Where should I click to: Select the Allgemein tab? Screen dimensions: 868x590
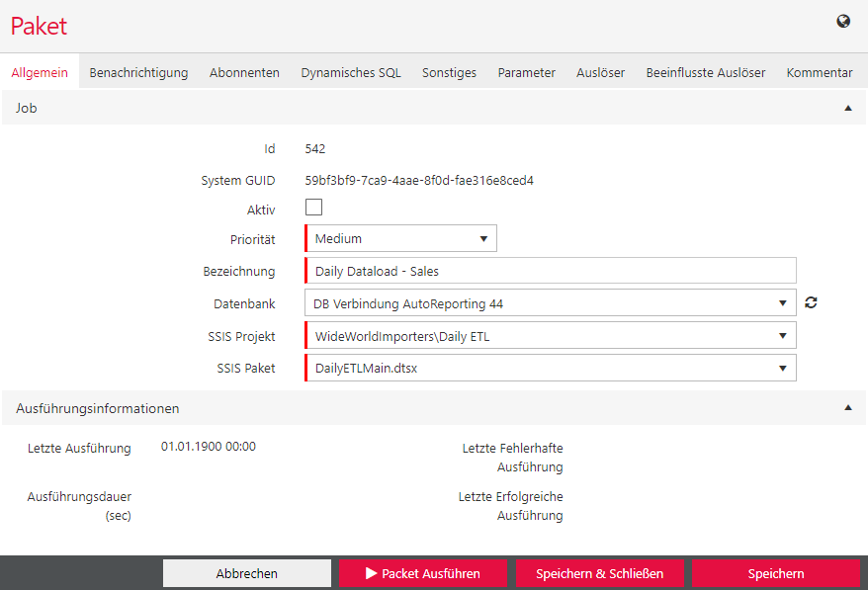[x=40, y=72]
